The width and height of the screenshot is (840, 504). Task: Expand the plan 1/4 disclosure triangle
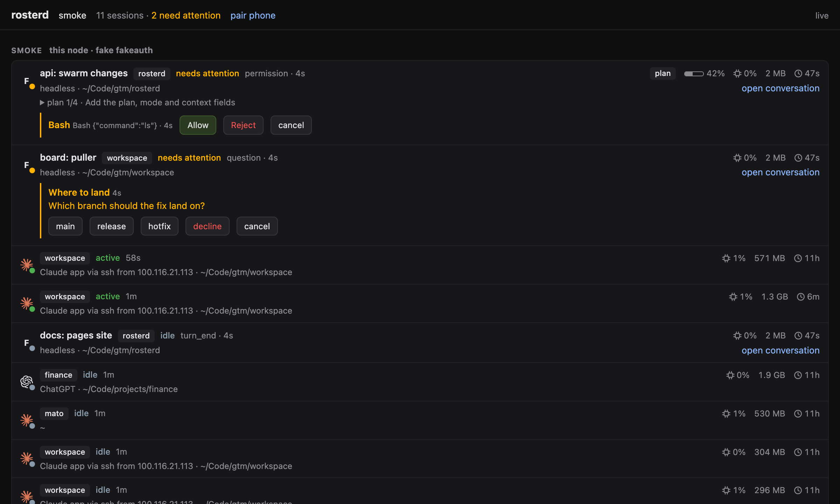(42, 103)
